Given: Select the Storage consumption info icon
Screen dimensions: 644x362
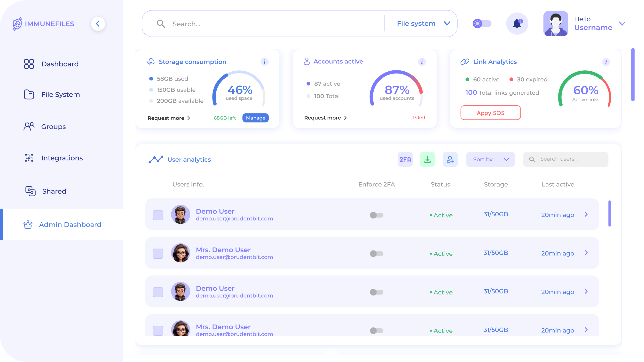Looking at the screenshot, I should click(x=265, y=62).
